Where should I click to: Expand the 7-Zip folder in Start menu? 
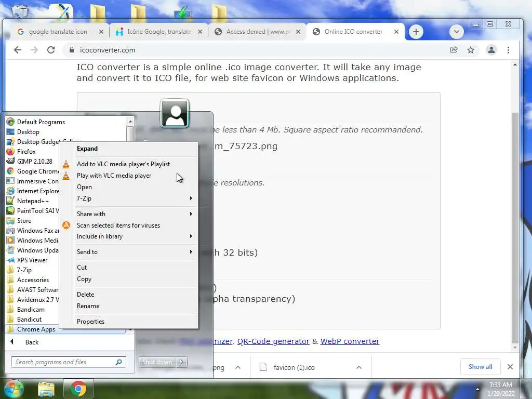tap(33, 270)
